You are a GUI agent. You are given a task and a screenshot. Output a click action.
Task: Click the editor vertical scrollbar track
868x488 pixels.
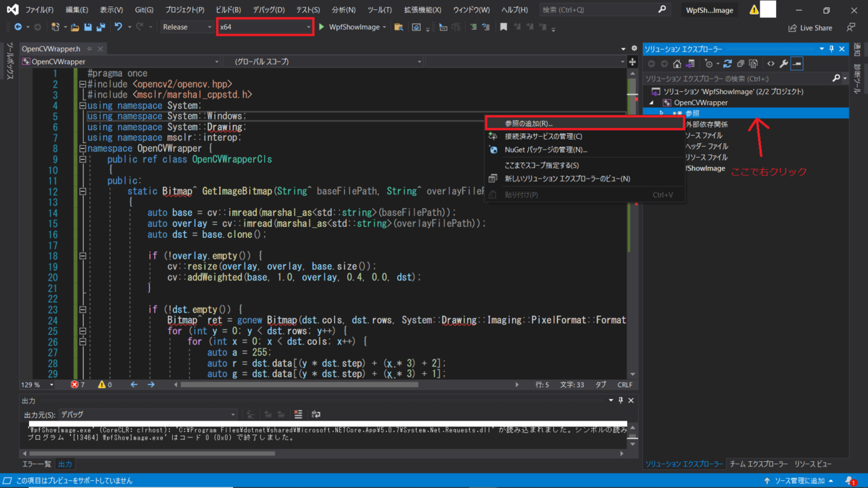(634, 224)
